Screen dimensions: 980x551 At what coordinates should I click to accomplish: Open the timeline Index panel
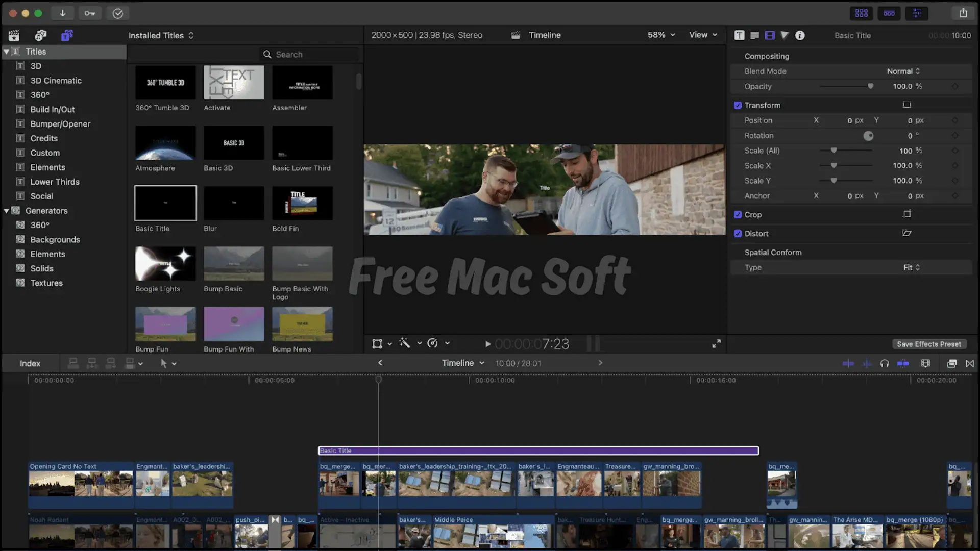pos(30,363)
